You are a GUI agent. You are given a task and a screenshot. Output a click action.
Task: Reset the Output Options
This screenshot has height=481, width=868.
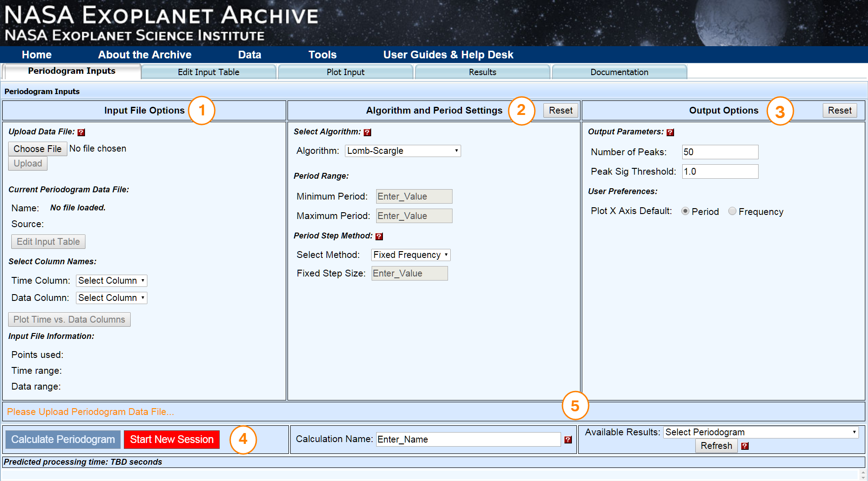point(840,110)
